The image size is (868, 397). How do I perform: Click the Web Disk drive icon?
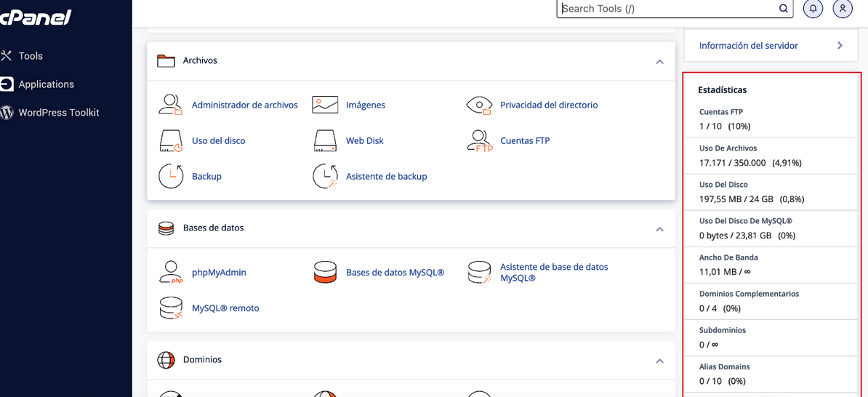click(x=325, y=140)
